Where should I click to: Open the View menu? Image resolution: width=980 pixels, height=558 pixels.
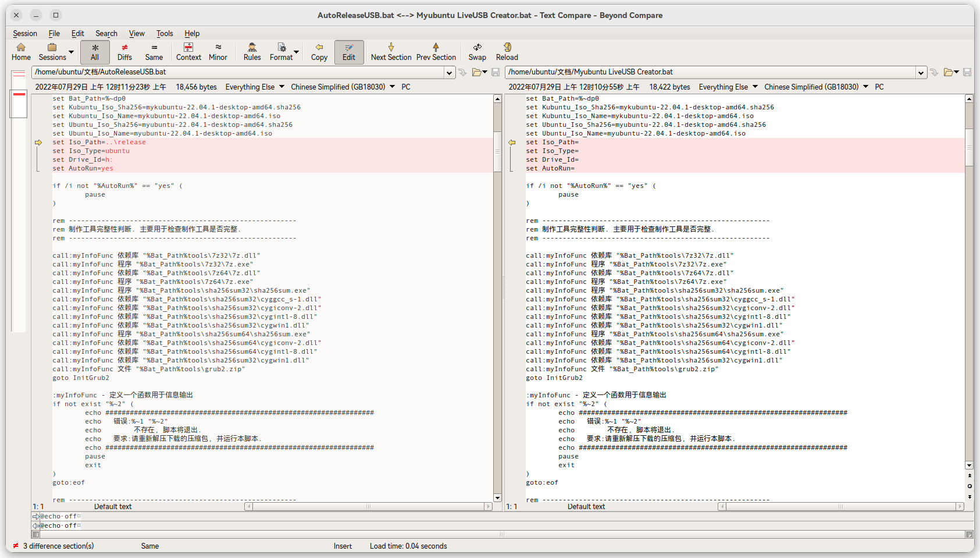pyautogui.click(x=137, y=34)
